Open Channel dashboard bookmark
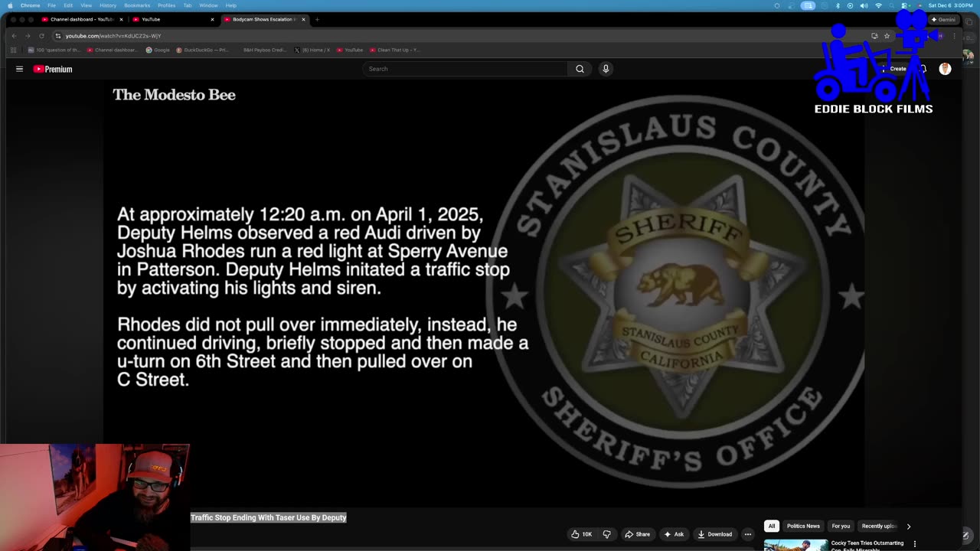 click(x=112, y=50)
